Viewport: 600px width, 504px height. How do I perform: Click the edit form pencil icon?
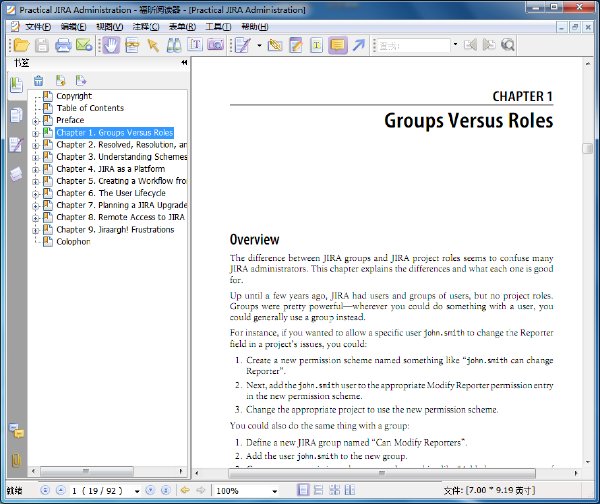point(243,45)
